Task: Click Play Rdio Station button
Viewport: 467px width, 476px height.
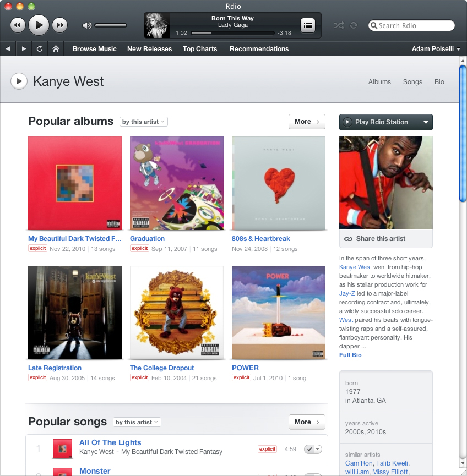Action: tap(379, 122)
